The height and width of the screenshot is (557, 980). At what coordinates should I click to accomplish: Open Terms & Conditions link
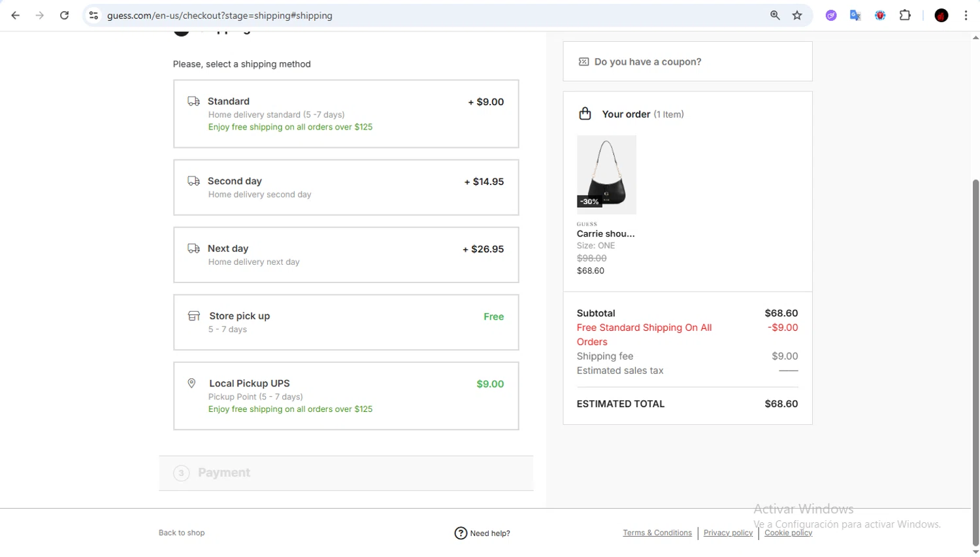[x=657, y=533]
